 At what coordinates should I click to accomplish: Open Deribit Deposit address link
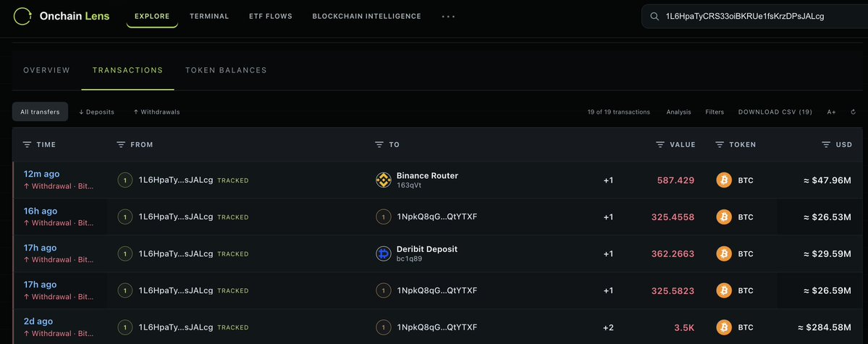click(x=427, y=249)
